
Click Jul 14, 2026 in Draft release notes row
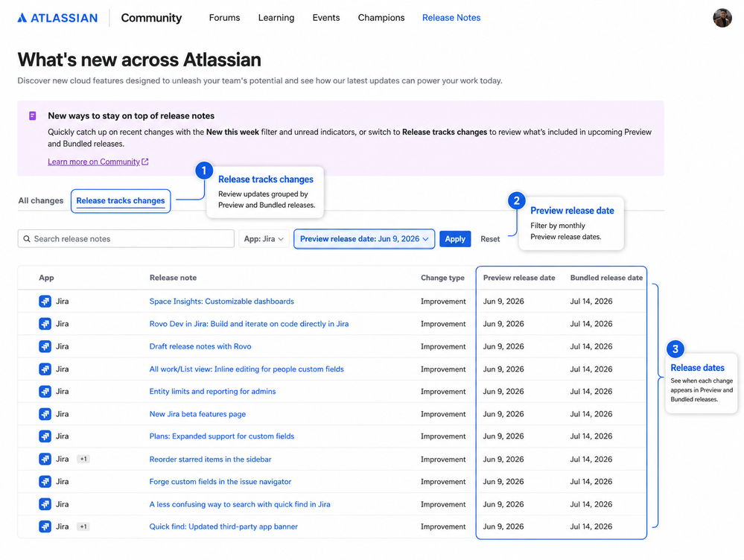tap(591, 346)
